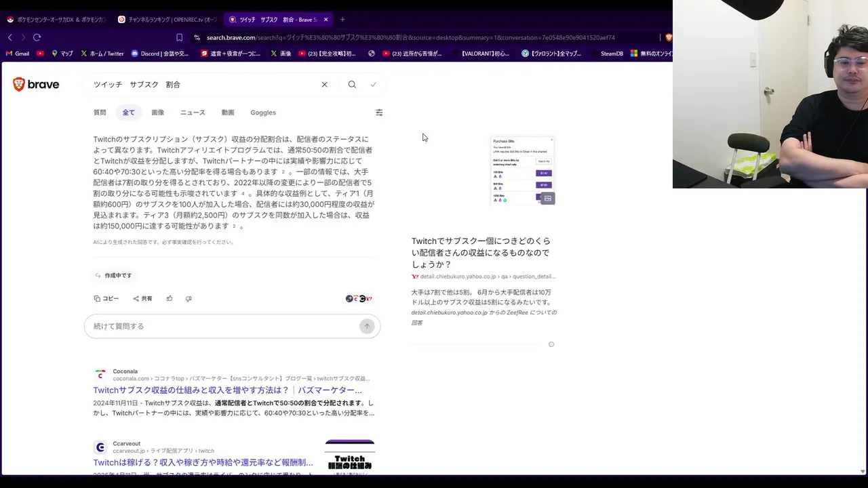Switch to the 質問 tab
The height and width of the screenshot is (488, 868).
[100, 113]
